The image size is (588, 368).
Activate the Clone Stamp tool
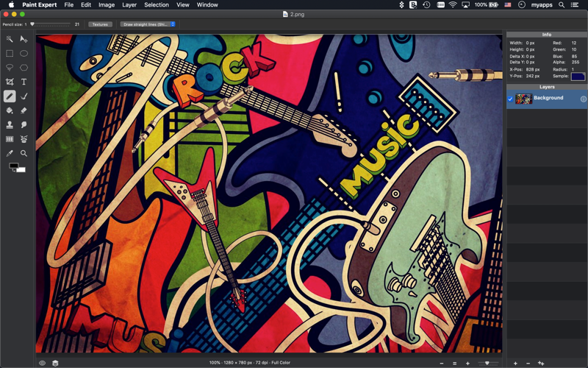[10, 124]
